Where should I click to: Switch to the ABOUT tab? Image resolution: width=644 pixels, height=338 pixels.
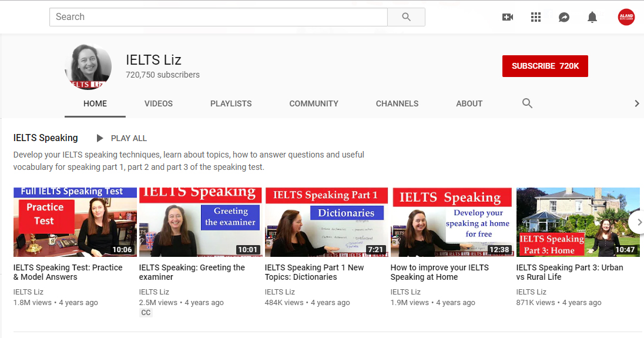[x=469, y=103]
